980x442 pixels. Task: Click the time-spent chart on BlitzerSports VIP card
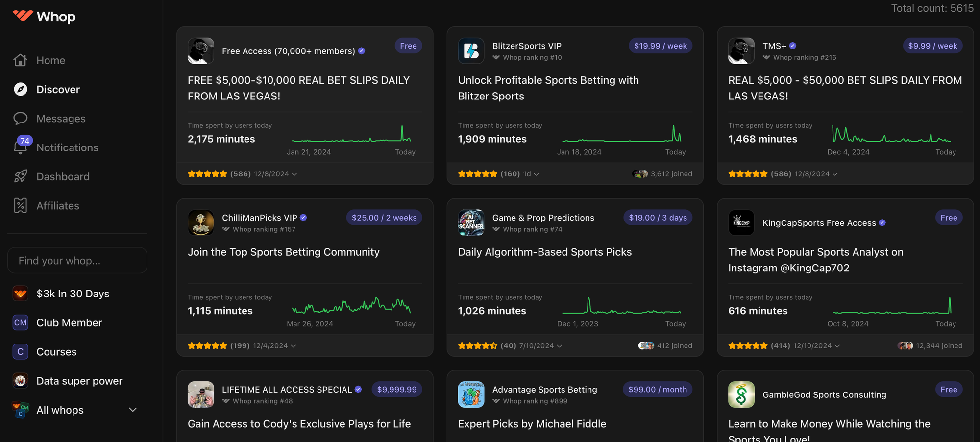point(622,133)
